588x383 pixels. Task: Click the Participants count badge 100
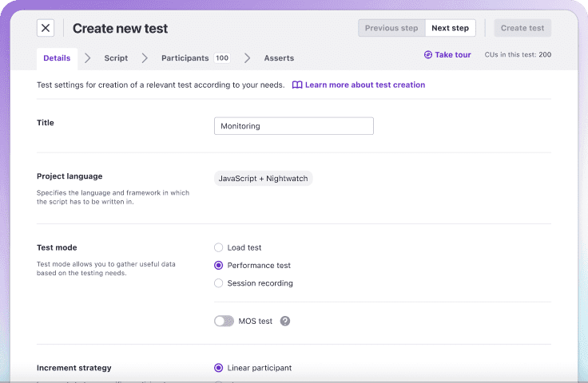point(222,58)
